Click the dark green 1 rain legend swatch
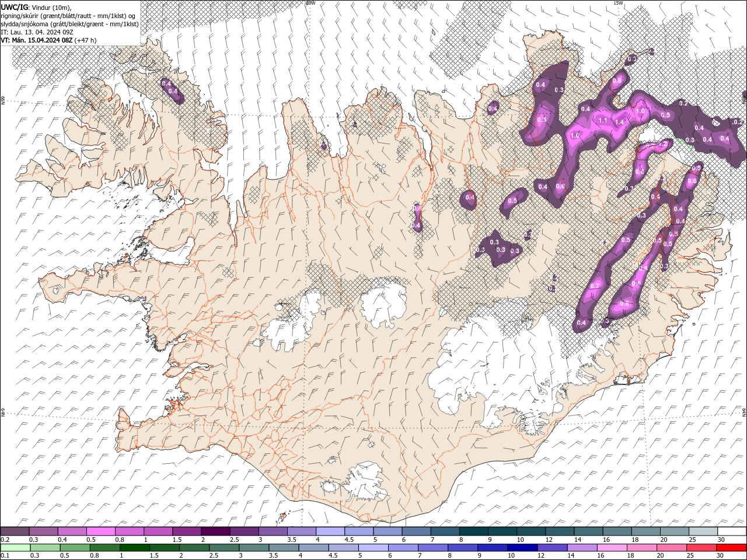Image resolution: width=747 pixels, height=560 pixels. (x=135, y=548)
